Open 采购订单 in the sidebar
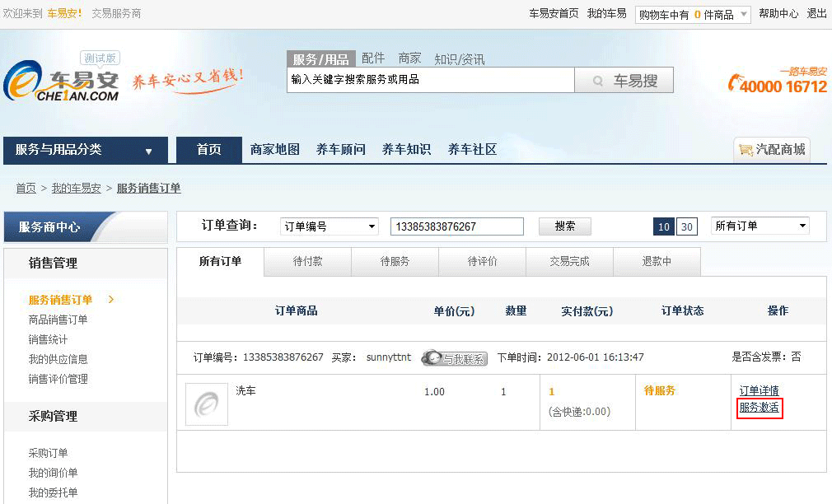Image resolution: width=832 pixels, height=504 pixels. [x=48, y=453]
